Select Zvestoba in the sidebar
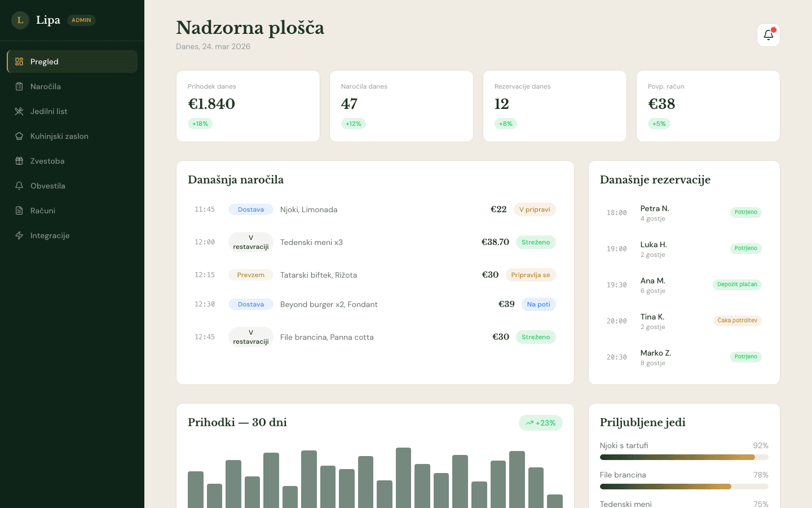 [x=72, y=161]
